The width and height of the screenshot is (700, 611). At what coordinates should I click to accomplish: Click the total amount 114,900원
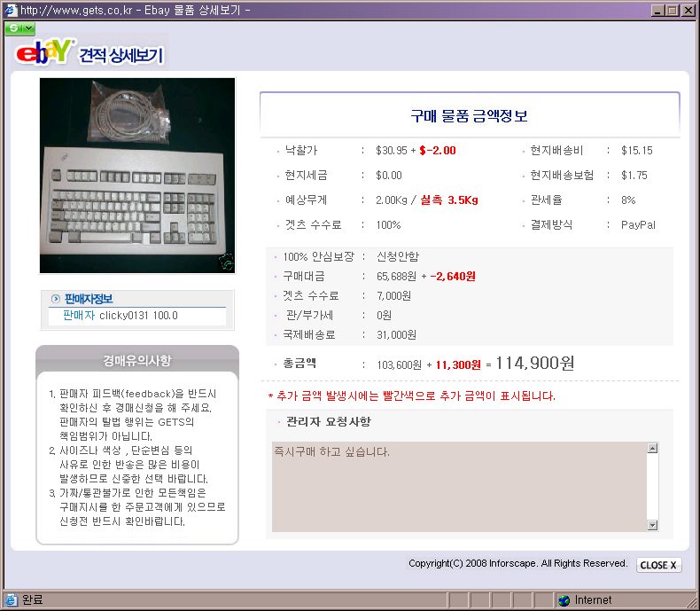tap(535, 363)
